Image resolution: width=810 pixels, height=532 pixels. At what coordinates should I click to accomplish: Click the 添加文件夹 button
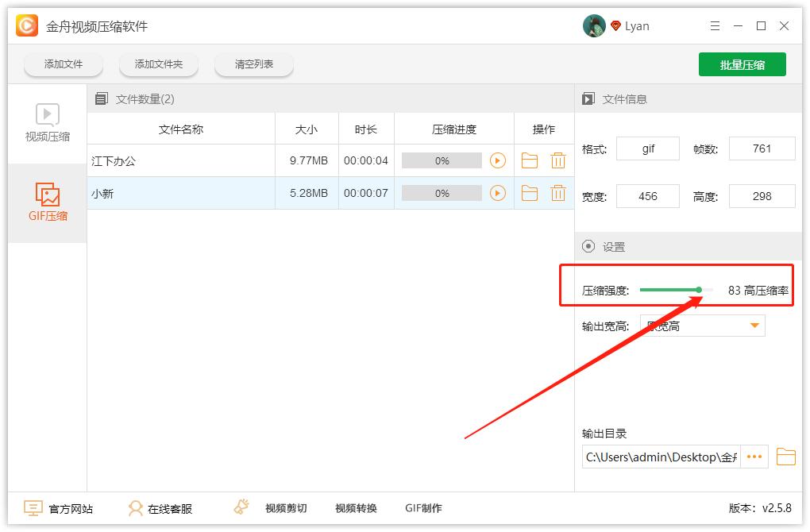click(158, 64)
